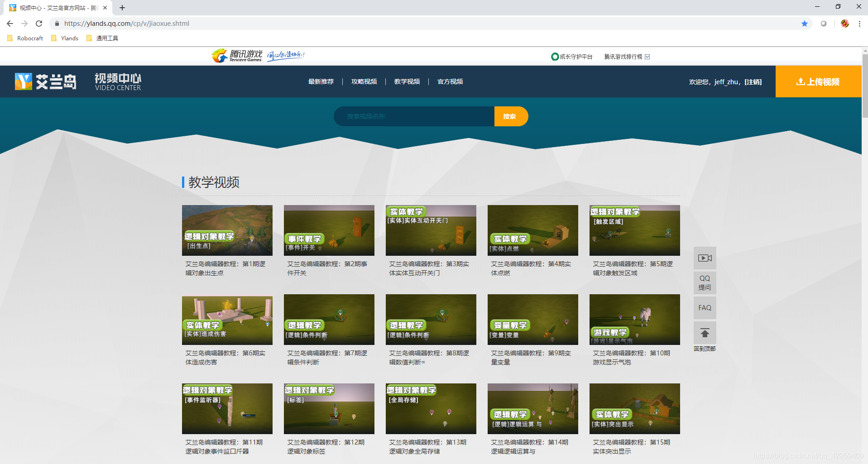The height and width of the screenshot is (464, 868).
Task: Open thumbnail of 第15期 突出显示 video
Action: click(635, 409)
